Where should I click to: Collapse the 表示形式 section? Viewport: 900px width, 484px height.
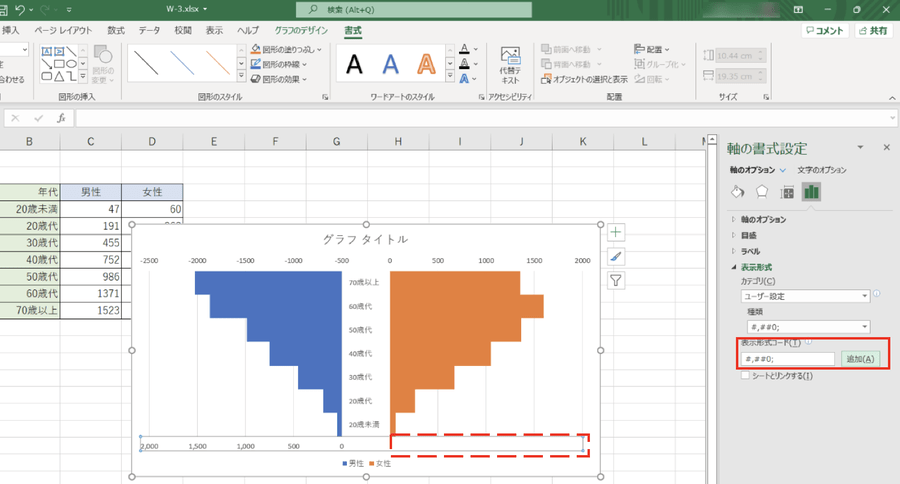735,267
